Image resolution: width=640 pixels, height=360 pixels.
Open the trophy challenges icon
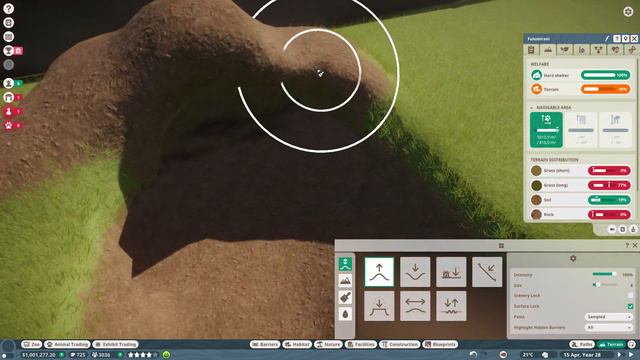(x=9, y=51)
